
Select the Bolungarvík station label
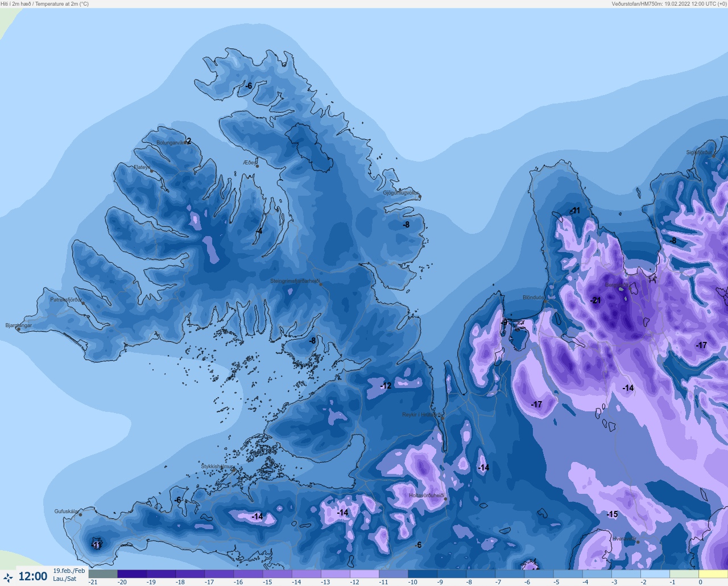[171, 143]
